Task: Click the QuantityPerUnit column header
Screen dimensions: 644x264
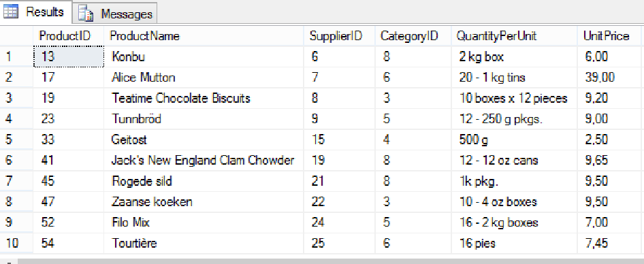Action: (x=514, y=36)
